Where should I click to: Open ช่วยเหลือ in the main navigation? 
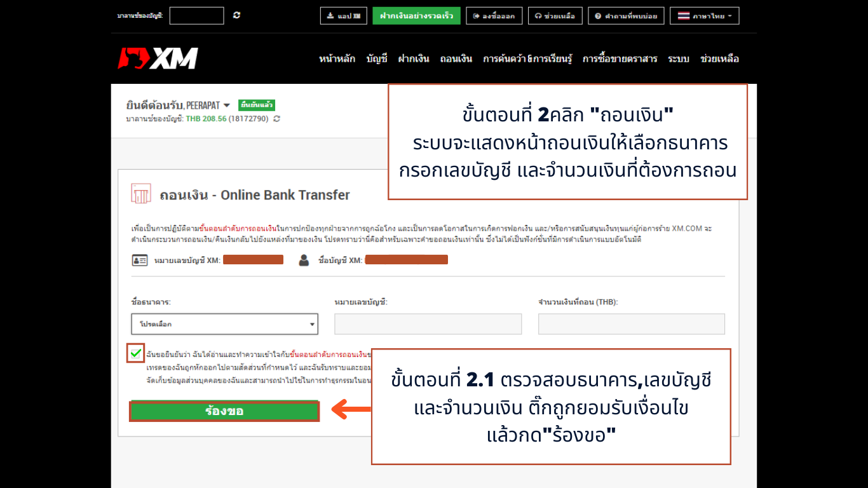coord(719,59)
